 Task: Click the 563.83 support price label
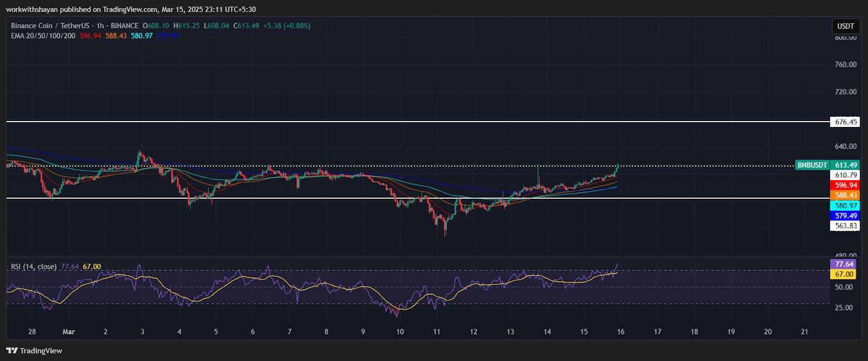(x=846, y=226)
